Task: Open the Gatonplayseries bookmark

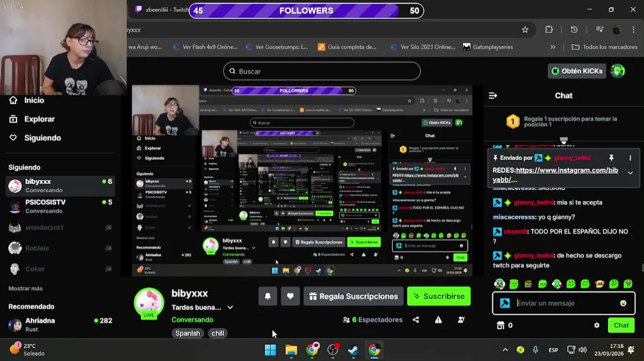Action: click(x=488, y=47)
